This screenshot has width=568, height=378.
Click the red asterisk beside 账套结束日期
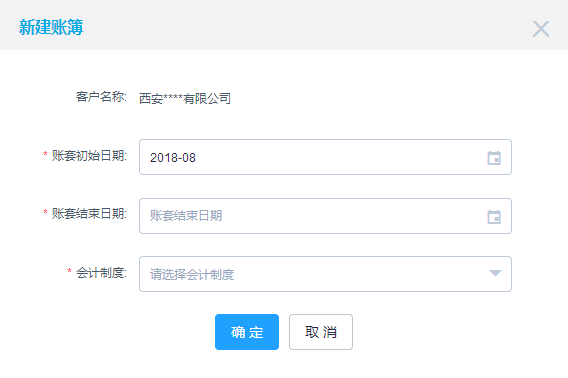tap(45, 212)
